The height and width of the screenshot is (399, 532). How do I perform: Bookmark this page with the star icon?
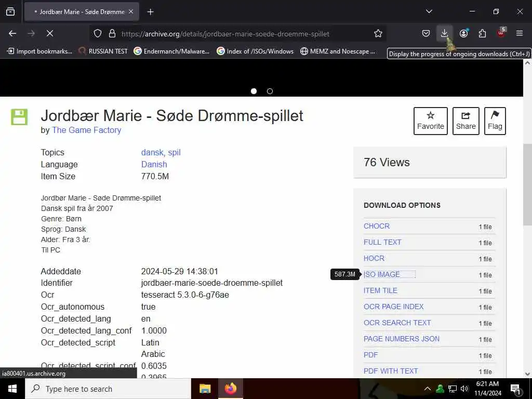tap(378, 33)
